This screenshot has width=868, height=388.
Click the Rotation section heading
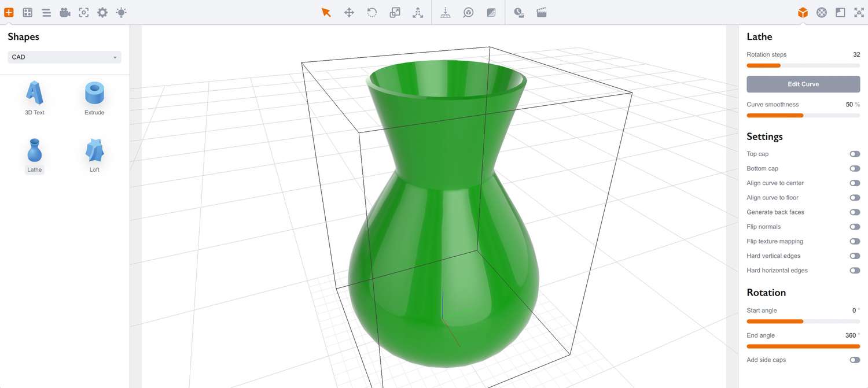[766, 293]
